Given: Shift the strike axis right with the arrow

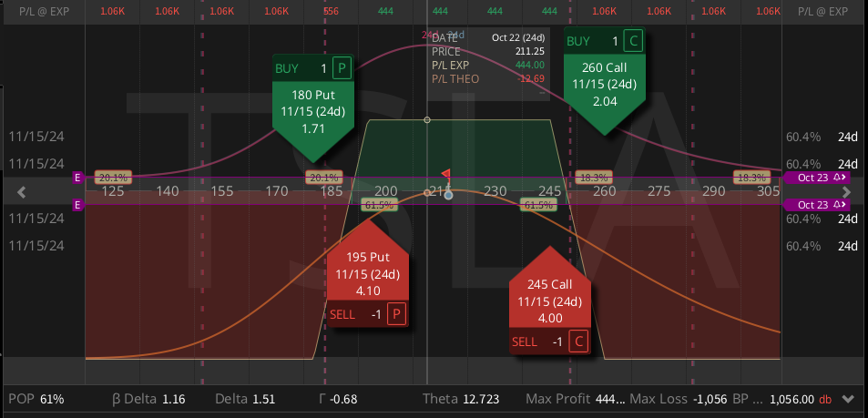Looking at the screenshot, I should [x=846, y=192].
